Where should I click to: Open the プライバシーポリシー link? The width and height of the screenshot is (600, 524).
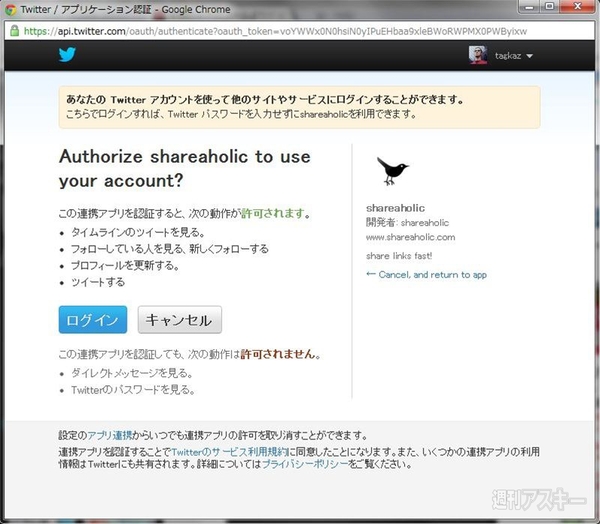tap(305, 464)
